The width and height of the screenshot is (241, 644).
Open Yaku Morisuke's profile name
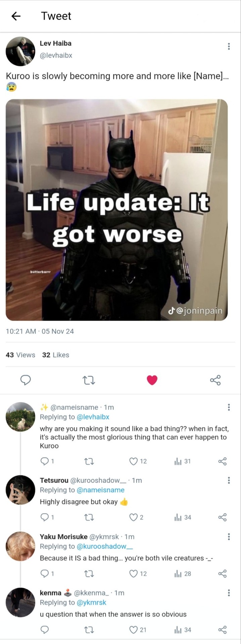[x=63, y=536]
